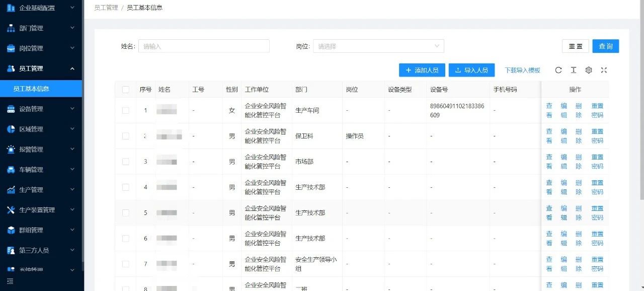Click the 添加人员 button
The width and height of the screenshot is (644, 291).
click(x=422, y=70)
